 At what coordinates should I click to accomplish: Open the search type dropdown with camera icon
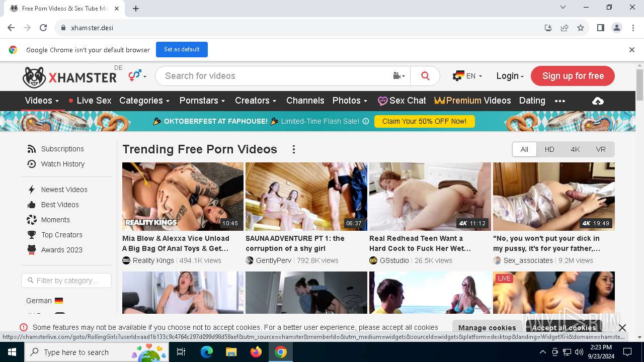399,76
